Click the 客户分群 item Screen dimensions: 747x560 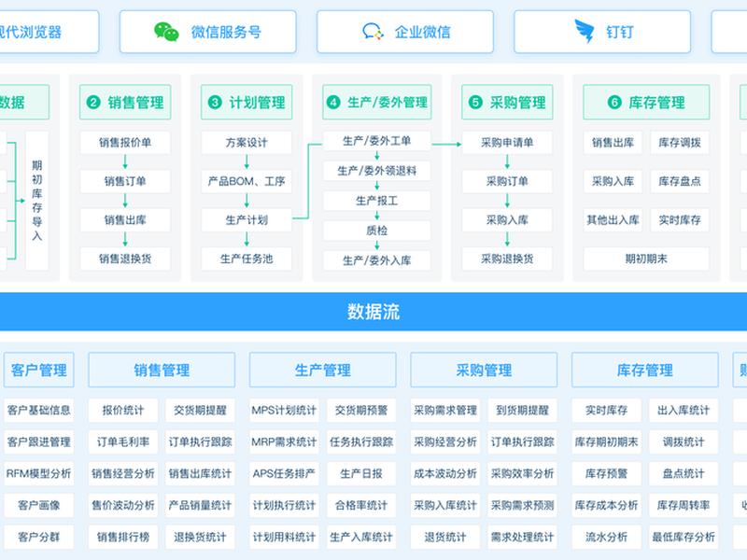(38, 538)
